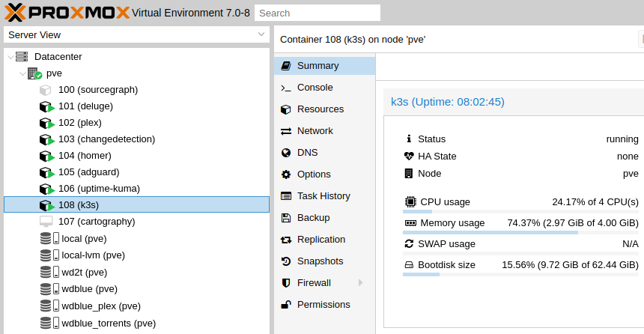This screenshot has width=644, height=334.
Task: Click the Replication retweet icon
Action: coord(286,240)
